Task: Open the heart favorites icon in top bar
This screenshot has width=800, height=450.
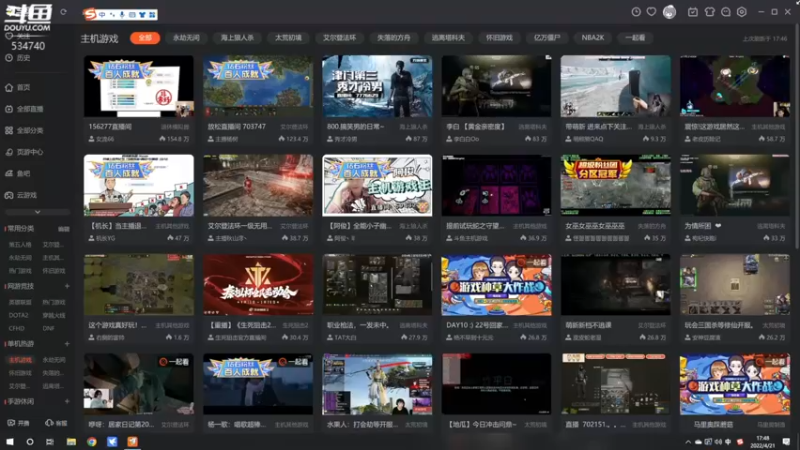Action: [652, 12]
